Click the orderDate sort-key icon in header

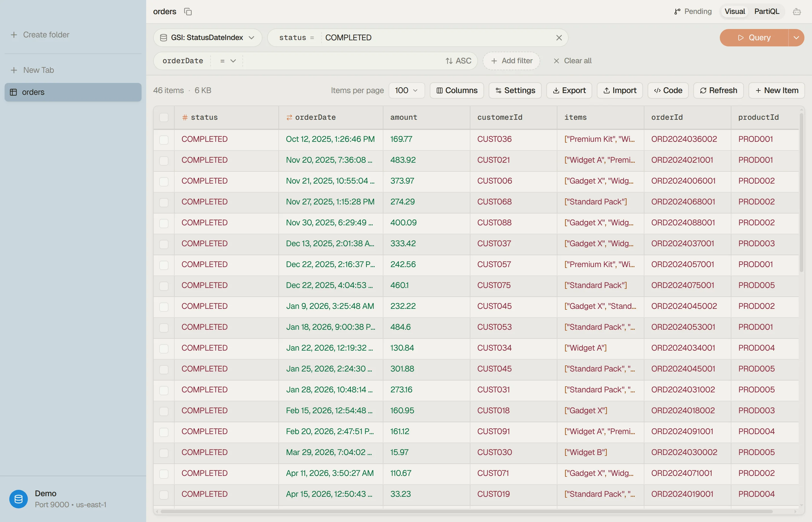click(x=289, y=117)
